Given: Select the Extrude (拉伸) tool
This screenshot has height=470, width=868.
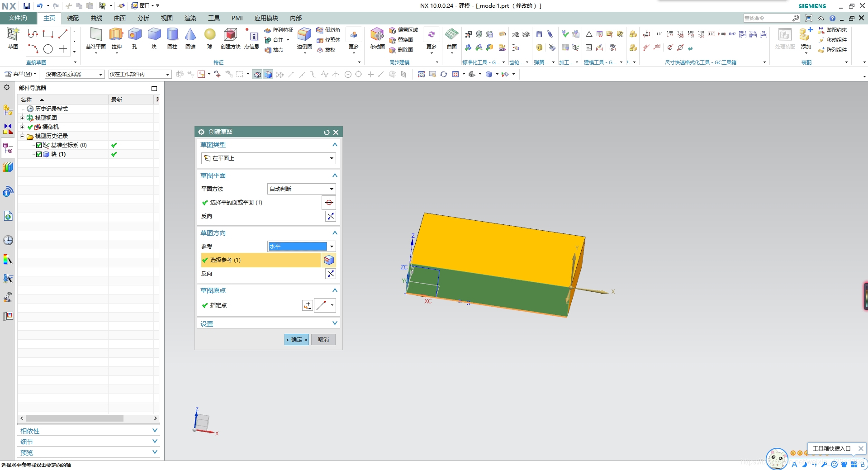Looking at the screenshot, I should coord(116,38).
